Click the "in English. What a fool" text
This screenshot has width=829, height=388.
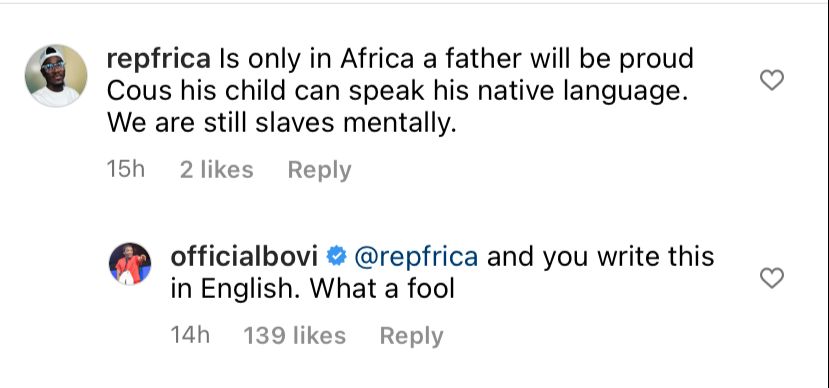312,289
